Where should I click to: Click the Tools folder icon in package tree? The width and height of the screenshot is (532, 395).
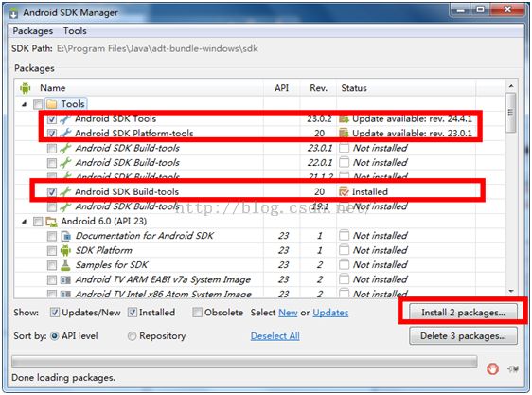click(x=51, y=104)
